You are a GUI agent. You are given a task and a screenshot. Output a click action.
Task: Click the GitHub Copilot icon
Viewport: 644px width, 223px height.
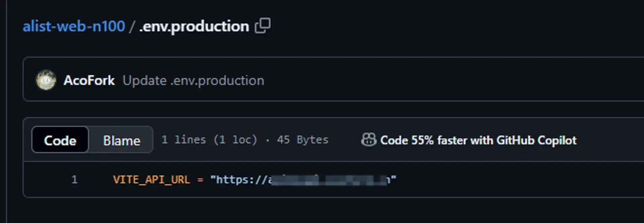pyautogui.click(x=369, y=140)
